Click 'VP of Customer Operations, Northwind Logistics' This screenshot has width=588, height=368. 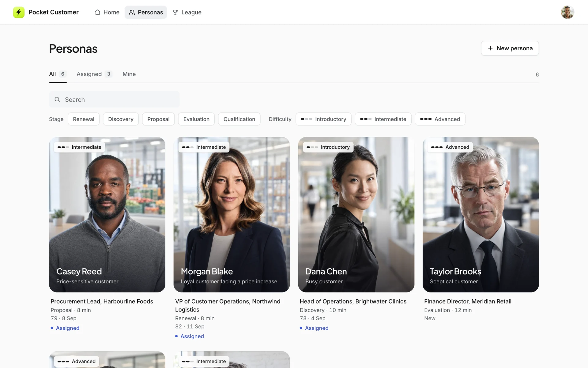point(228,305)
